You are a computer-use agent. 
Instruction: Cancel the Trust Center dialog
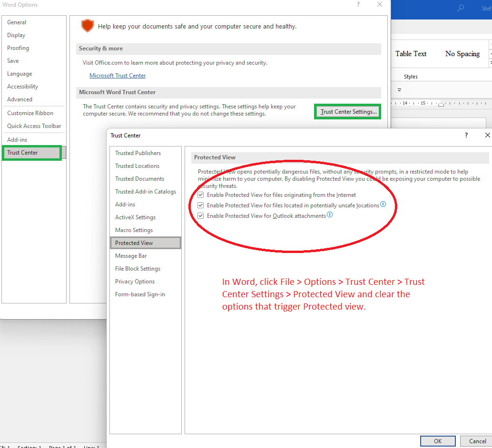click(477, 441)
